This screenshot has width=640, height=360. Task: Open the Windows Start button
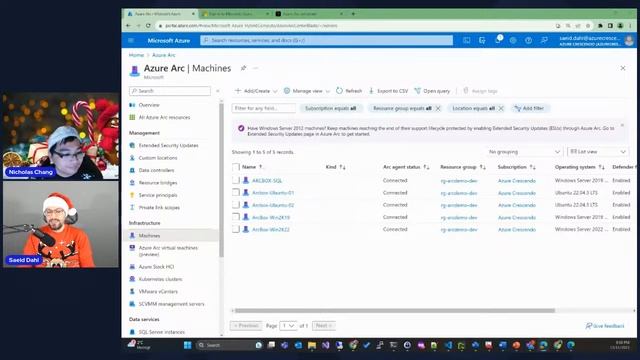187,345
